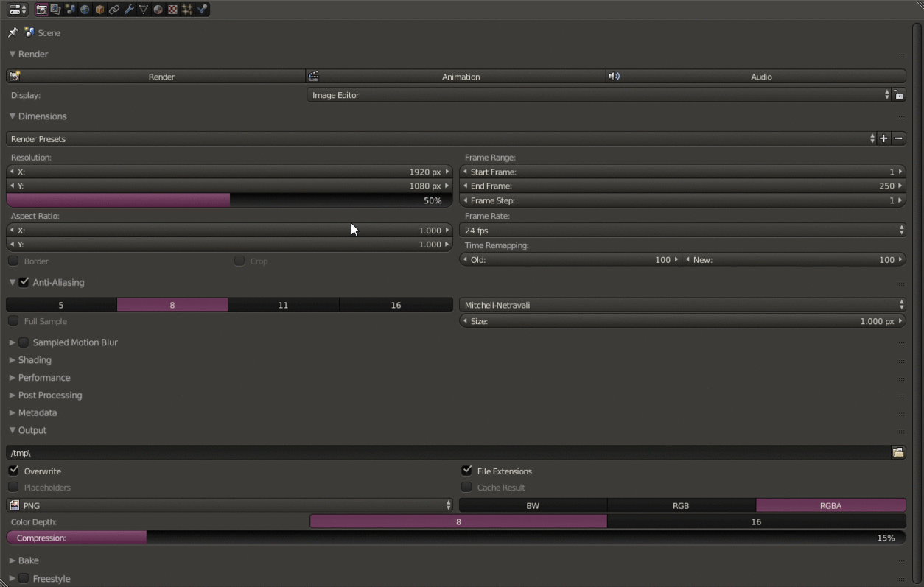Viewport: 924px width, 587px height.
Task: Render still image with Render button
Action: pos(155,77)
